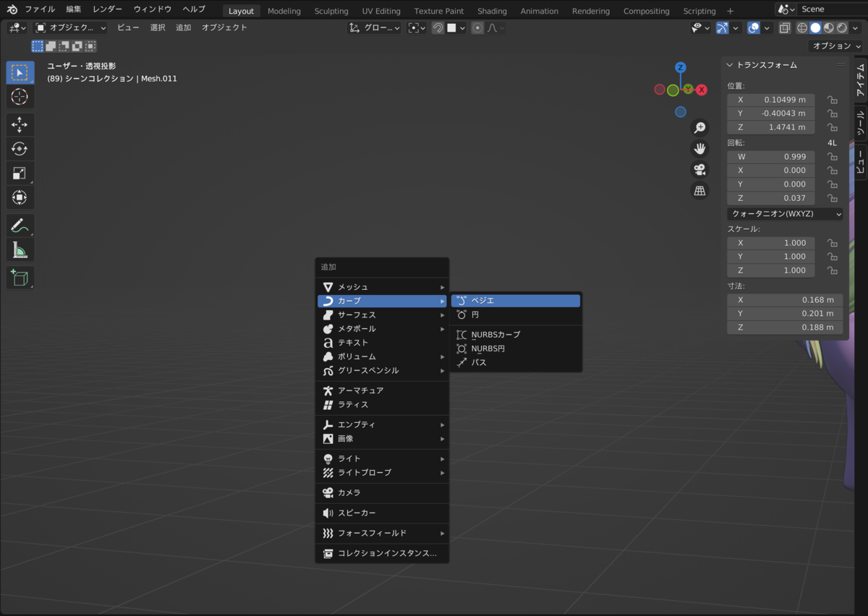
Task: Open the overlays options dropdown arrow
Action: click(x=767, y=27)
